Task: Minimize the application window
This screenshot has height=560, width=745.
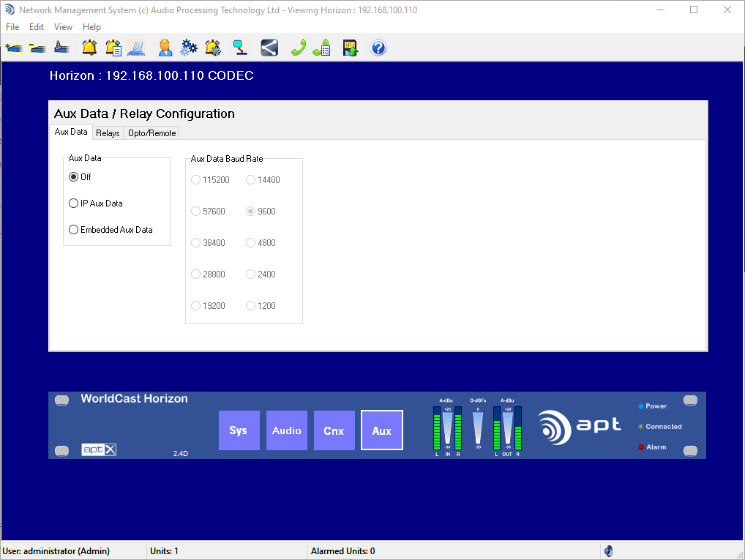Action: coord(660,10)
